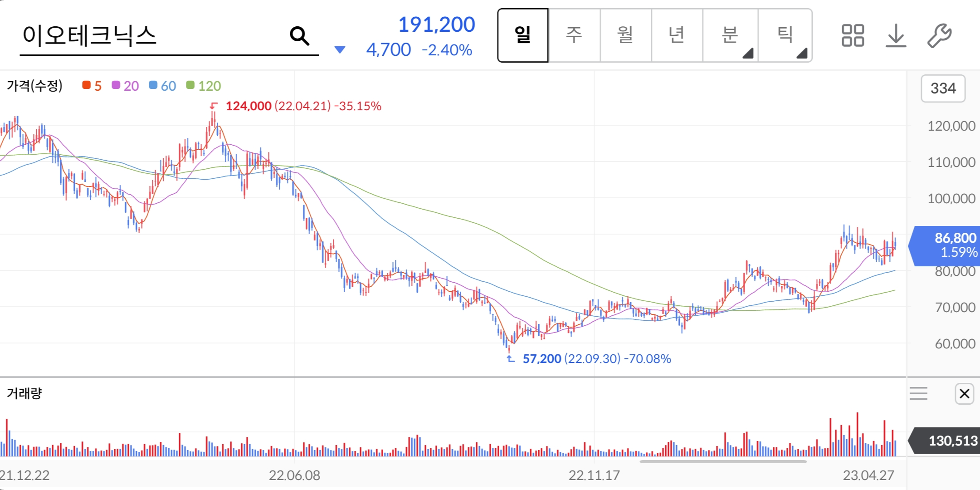Click the 334 candle count box
Viewport: 980px width, 490px height.
pyautogui.click(x=943, y=88)
